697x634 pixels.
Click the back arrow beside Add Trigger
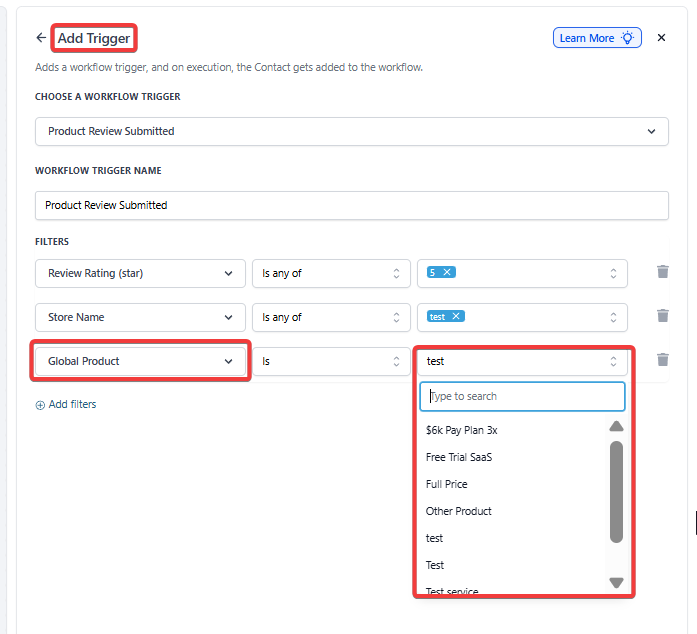[x=41, y=38]
